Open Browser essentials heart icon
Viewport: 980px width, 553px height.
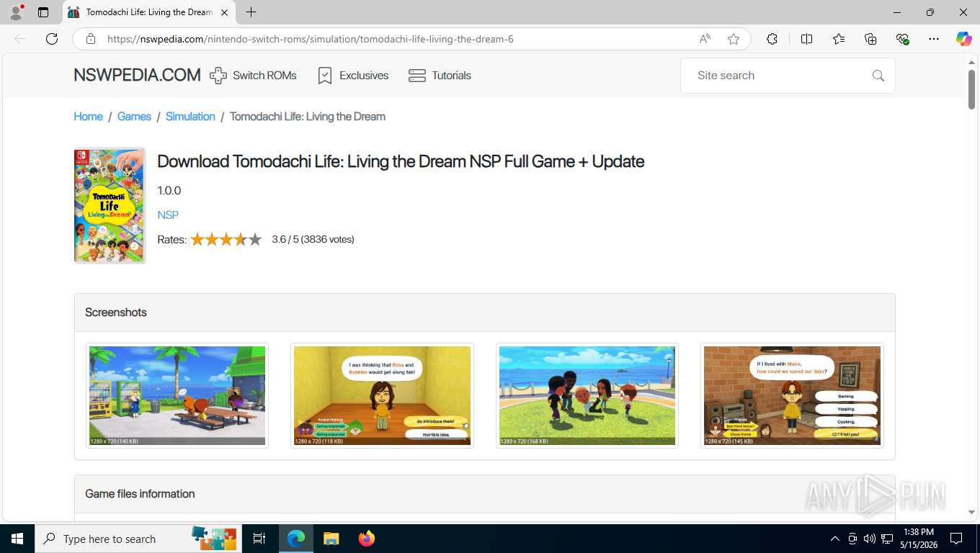tap(902, 39)
